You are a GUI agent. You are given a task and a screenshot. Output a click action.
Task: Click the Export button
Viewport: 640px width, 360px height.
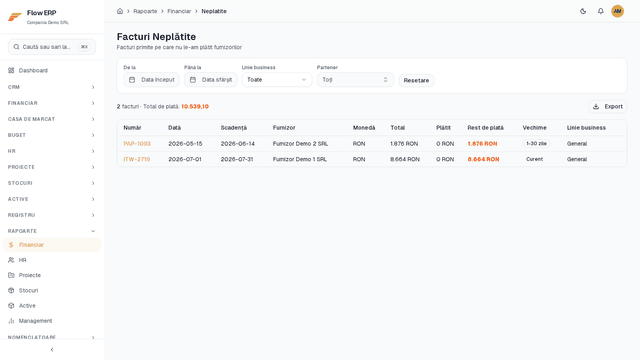pyautogui.click(x=608, y=107)
